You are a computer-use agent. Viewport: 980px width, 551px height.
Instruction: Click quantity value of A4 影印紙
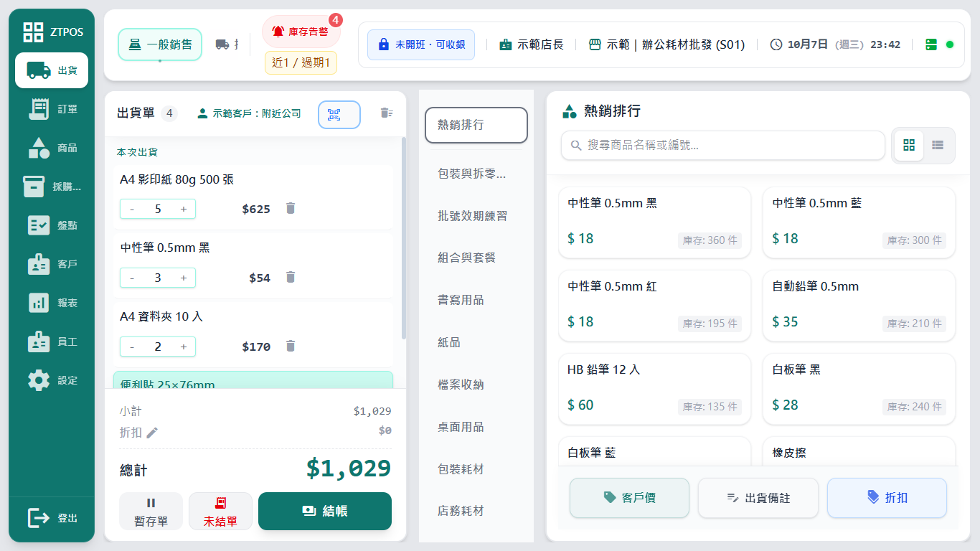(x=158, y=209)
